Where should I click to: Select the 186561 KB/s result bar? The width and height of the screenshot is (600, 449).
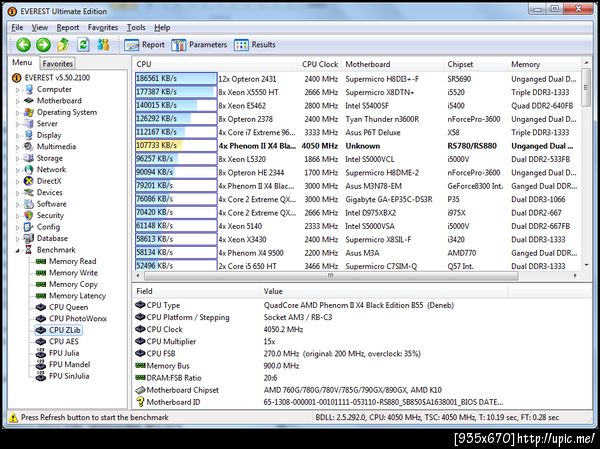coord(176,79)
